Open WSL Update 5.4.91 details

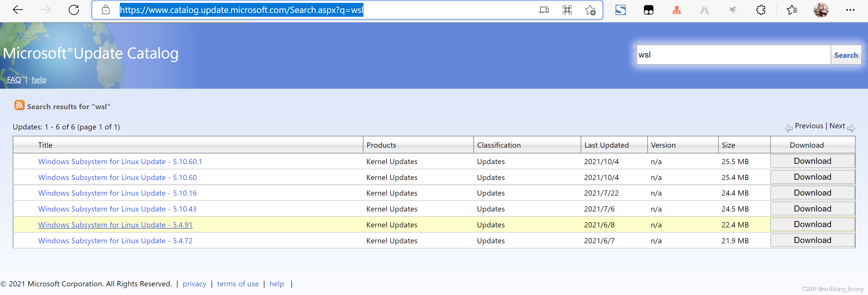pos(115,225)
